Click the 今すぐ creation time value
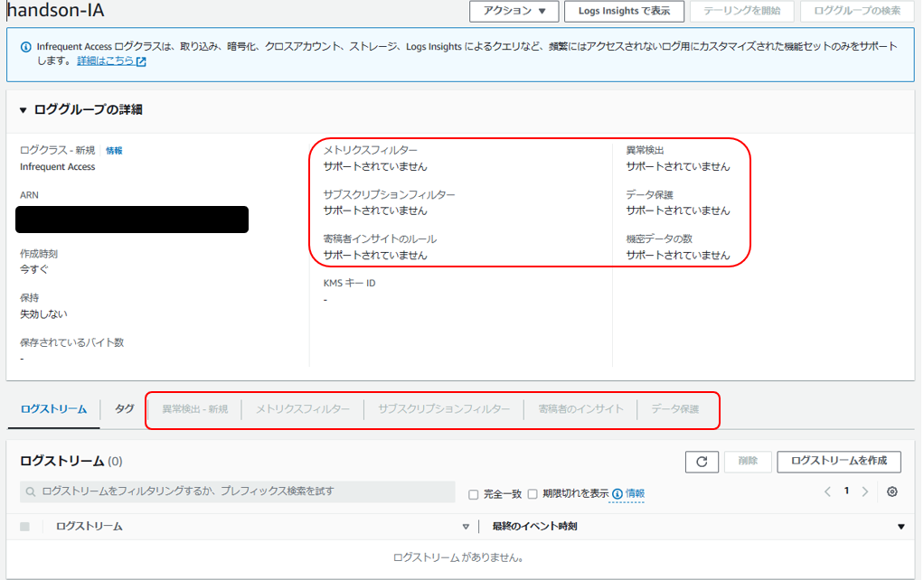 (x=34, y=270)
